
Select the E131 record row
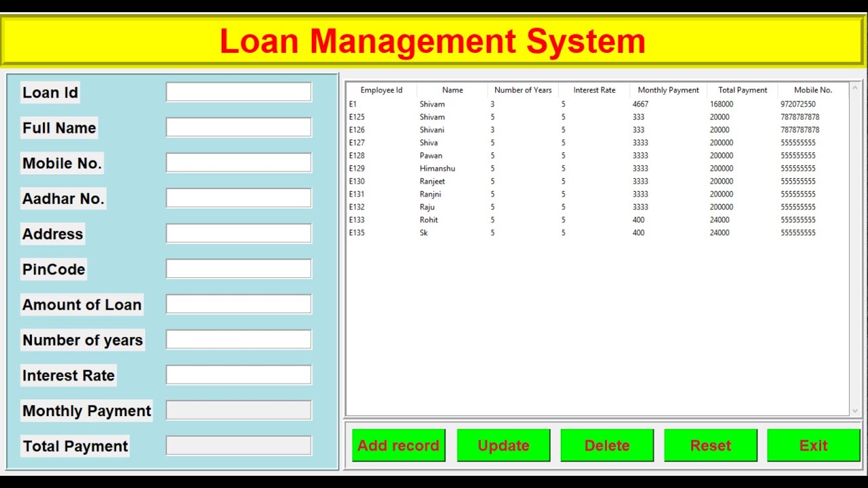597,195
